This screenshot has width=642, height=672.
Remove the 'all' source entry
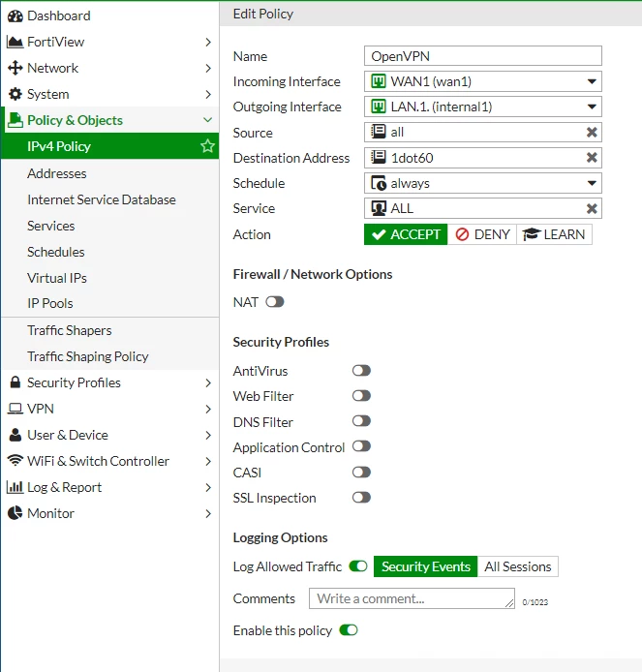[592, 132]
